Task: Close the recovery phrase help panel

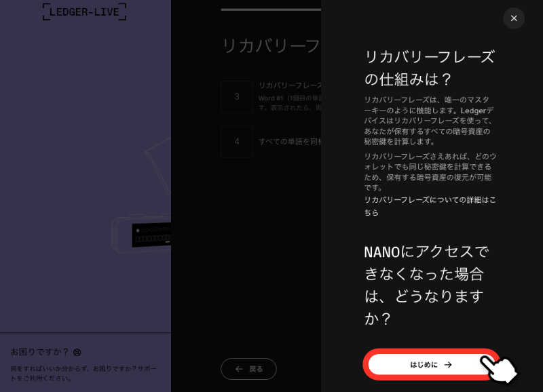Action: coord(514,18)
